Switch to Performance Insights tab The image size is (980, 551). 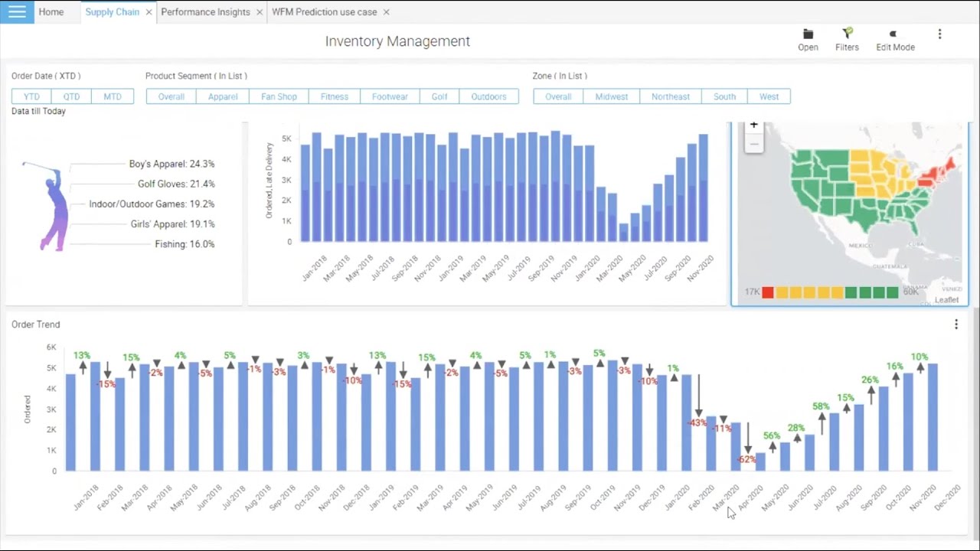[205, 12]
